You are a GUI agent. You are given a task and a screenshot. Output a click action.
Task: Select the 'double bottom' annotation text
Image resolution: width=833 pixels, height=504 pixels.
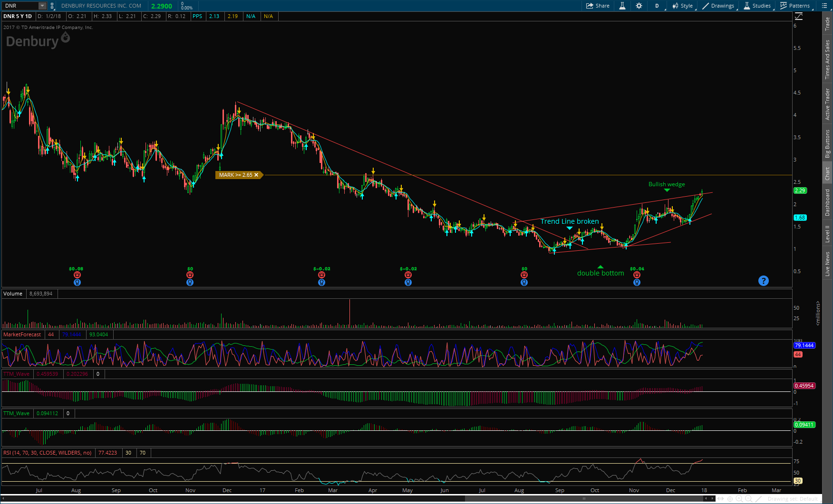[601, 273]
